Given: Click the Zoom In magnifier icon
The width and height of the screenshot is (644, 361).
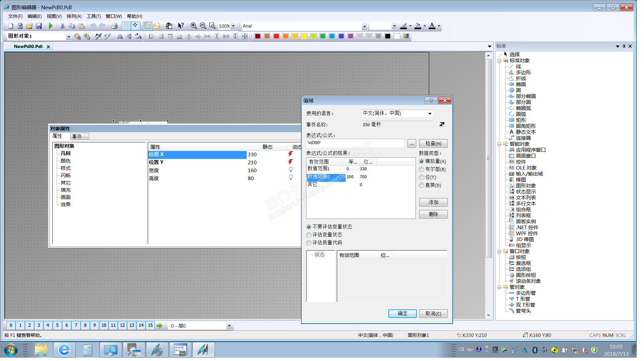Looking at the screenshot, I should (x=194, y=26).
